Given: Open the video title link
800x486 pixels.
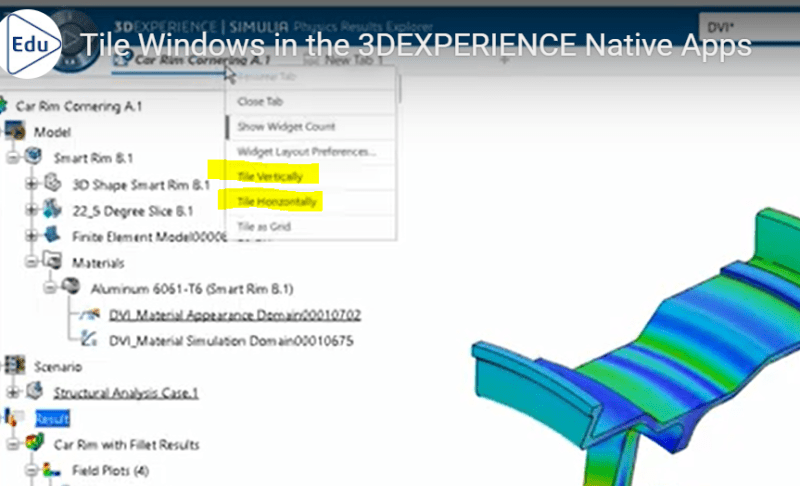Looking at the screenshot, I should (416, 45).
